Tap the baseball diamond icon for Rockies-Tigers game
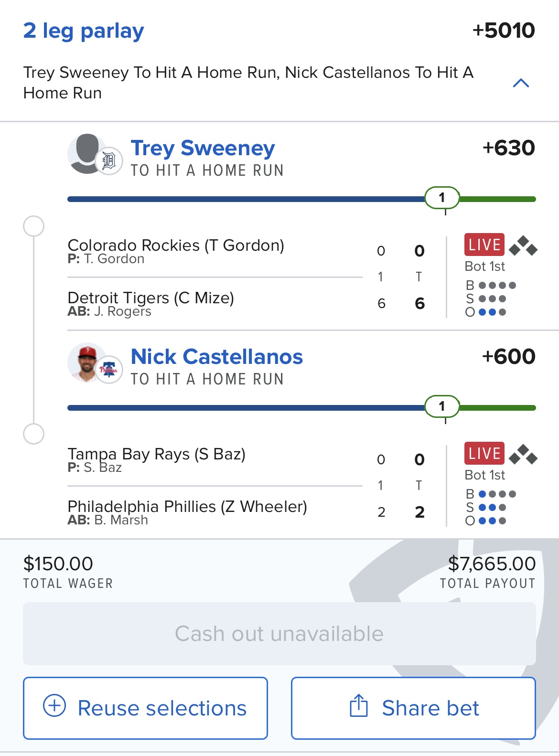The height and width of the screenshot is (756, 559). [x=523, y=245]
